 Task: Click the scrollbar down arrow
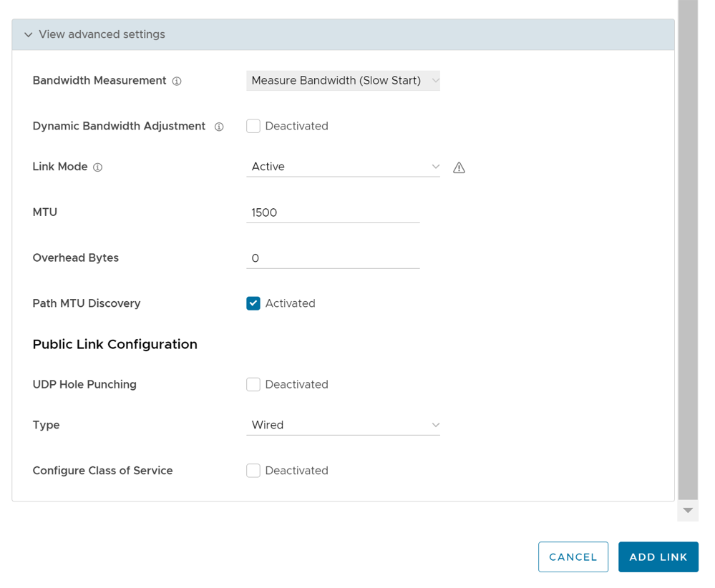(x=688, y=511)
